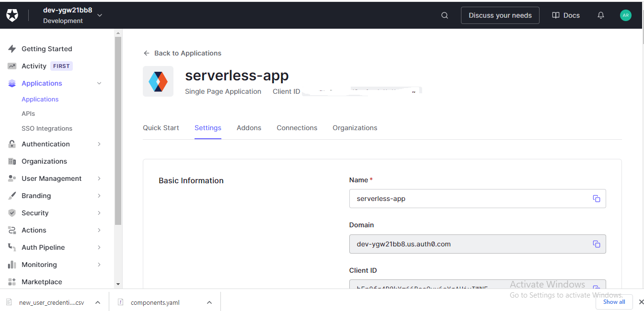Click the serverless-app logo thumbnail

pyautogui.click(x=158, y=81)
